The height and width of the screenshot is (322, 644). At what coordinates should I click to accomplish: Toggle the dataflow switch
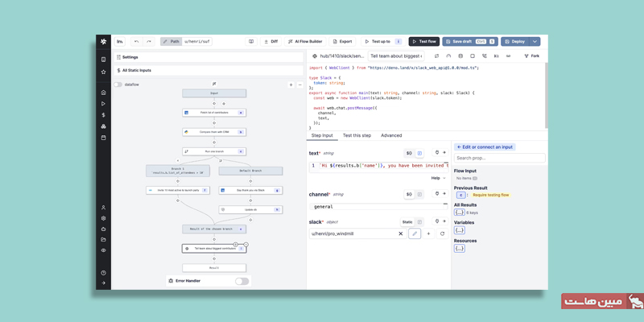[x=118, y=85]
